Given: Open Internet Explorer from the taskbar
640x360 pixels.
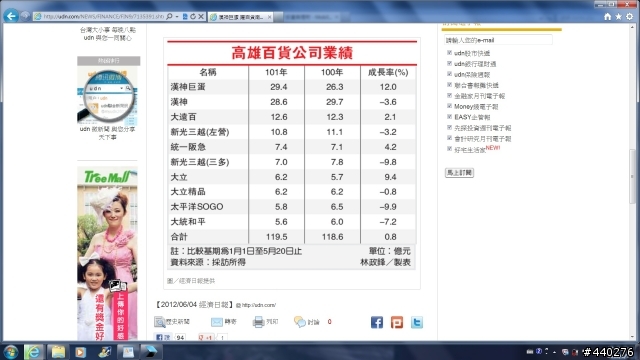Looking at the screenshot, I should pyautogui.click(x=33, y=352).
